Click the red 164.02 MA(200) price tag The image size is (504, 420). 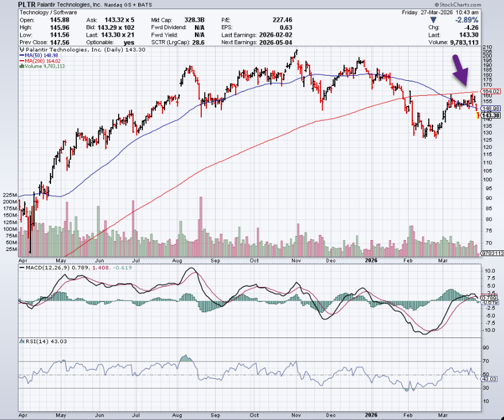point(493,91)
